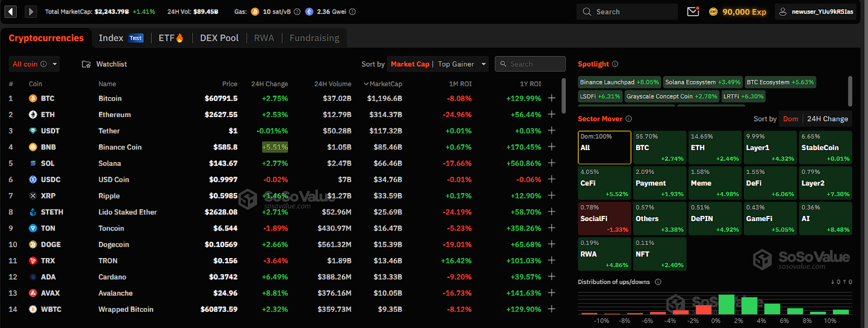868x328 pixels.
Task: Click the Gwei gas info icon
Action: pos(353,11)
